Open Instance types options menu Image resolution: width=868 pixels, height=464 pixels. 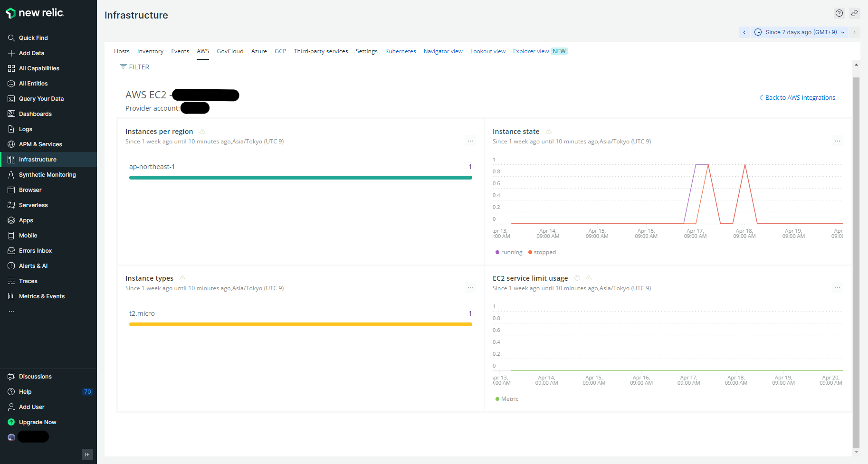click(x=470, y=288)
